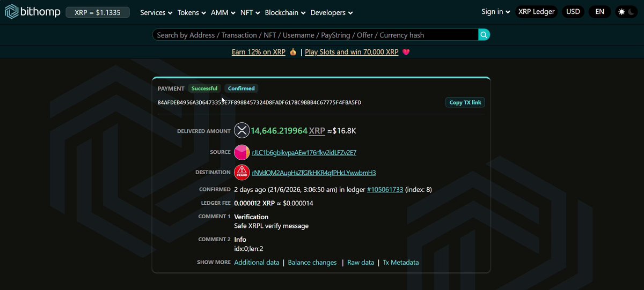This screenshot has height=290, width=644.
Task: Click the XRP Ledger network selector
Action: 536,12
